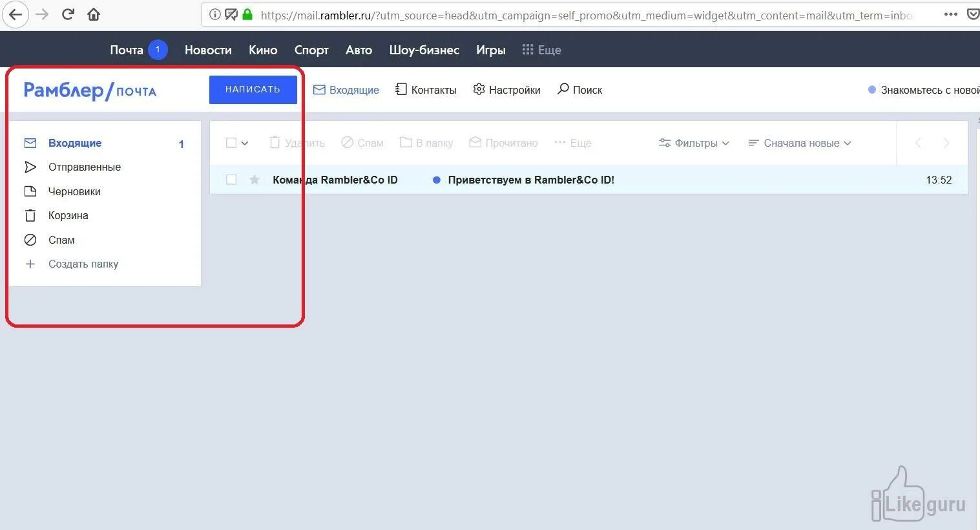980x530 pixels.
Task: Open Входящие tab in the header
Action: [x=346, y=90]
